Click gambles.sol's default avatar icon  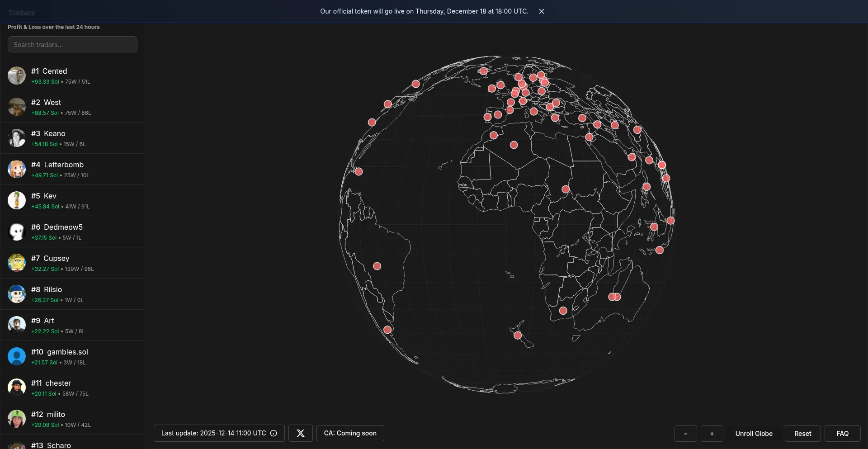[17, 356]
